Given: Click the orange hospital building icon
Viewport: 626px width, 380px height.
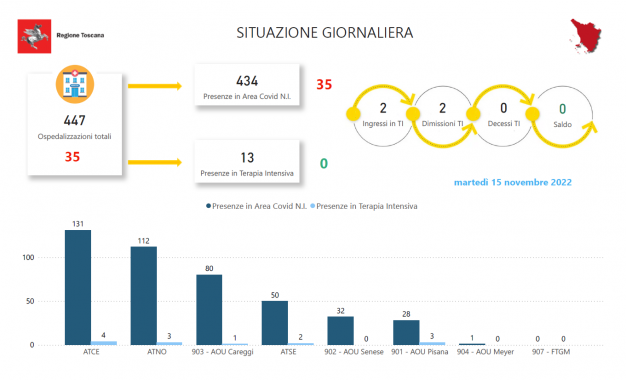Looking at the screenshot, I should coord(75,84).
